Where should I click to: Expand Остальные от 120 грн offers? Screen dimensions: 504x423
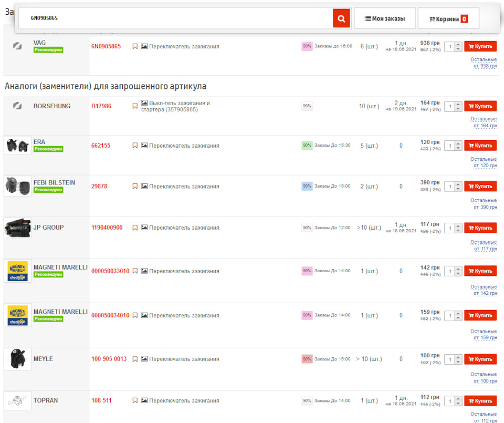(484, 162)
